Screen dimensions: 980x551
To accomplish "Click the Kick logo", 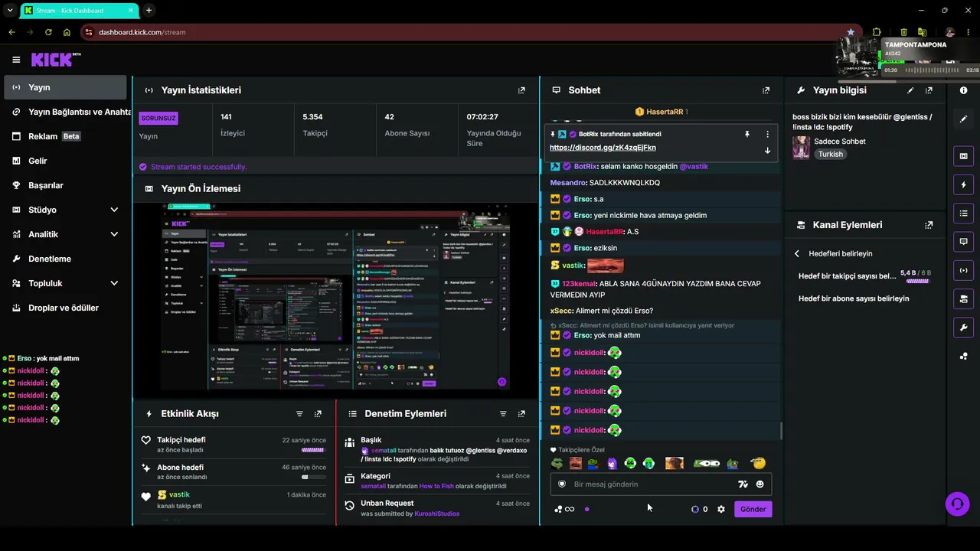I will [x=55, y=60].
